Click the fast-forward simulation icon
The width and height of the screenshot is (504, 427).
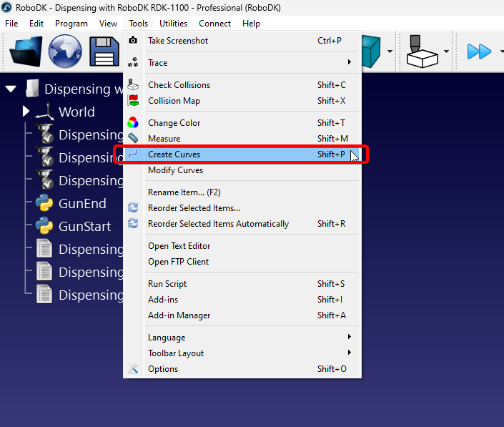pos(478,51)
